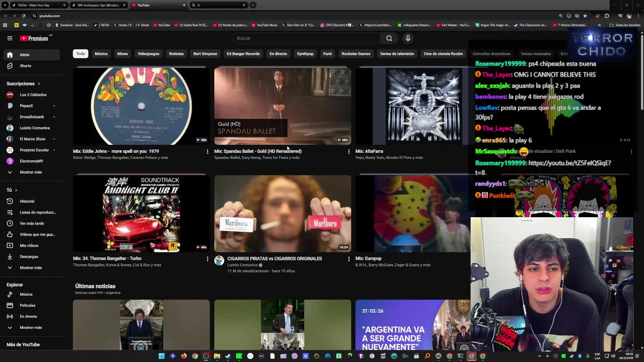Open Mis vídeos in sidebar
The height and width of the screenshot is (362, 644).
click(32, 245)
